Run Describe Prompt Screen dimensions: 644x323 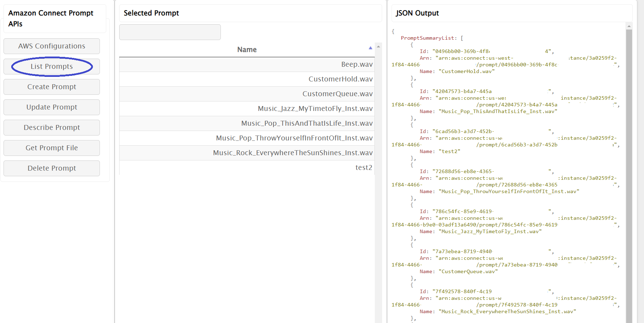pyautogui.click(x=52, y=127)
